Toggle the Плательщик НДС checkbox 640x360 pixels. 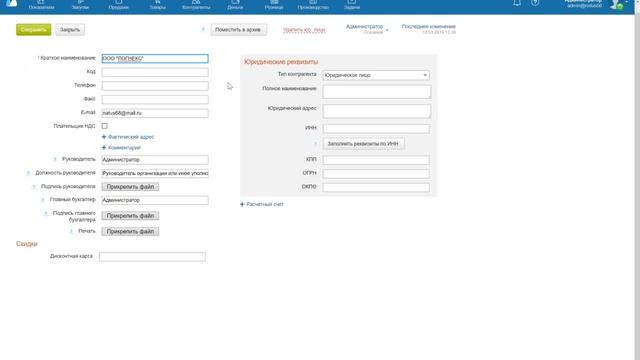(x=104, y=126)
